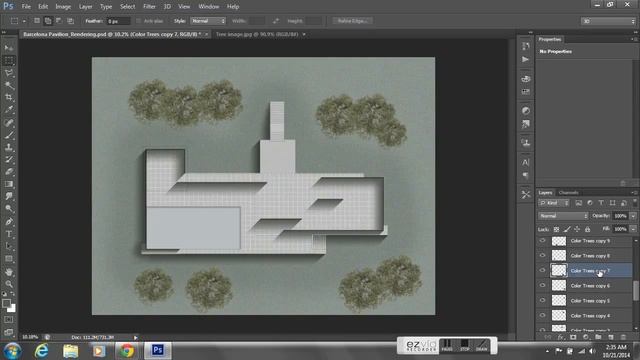Hide the Color Trees copy 4 layer

tap(542, 315)
